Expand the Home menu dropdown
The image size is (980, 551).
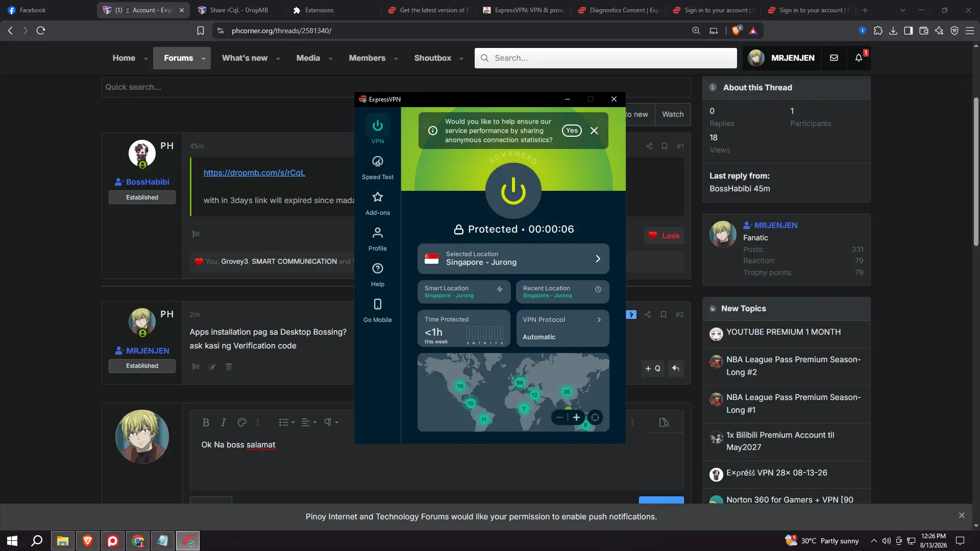point(145,59)
